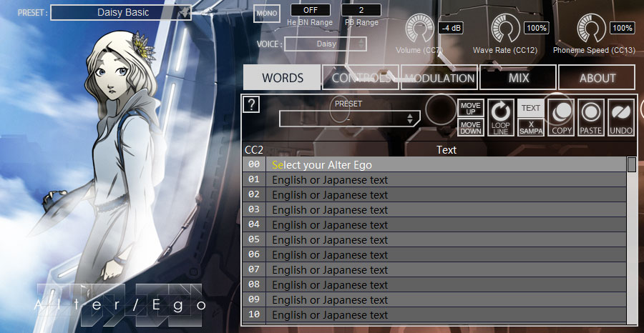Switch input mode to X SAMPA
This screenshot has height=333, width=644.
(531, 127)
